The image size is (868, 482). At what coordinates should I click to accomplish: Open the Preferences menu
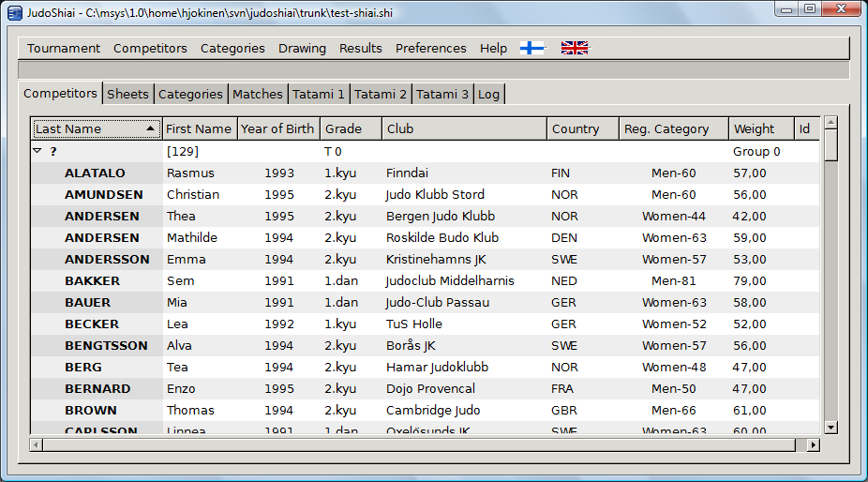(x=430, y=48)
